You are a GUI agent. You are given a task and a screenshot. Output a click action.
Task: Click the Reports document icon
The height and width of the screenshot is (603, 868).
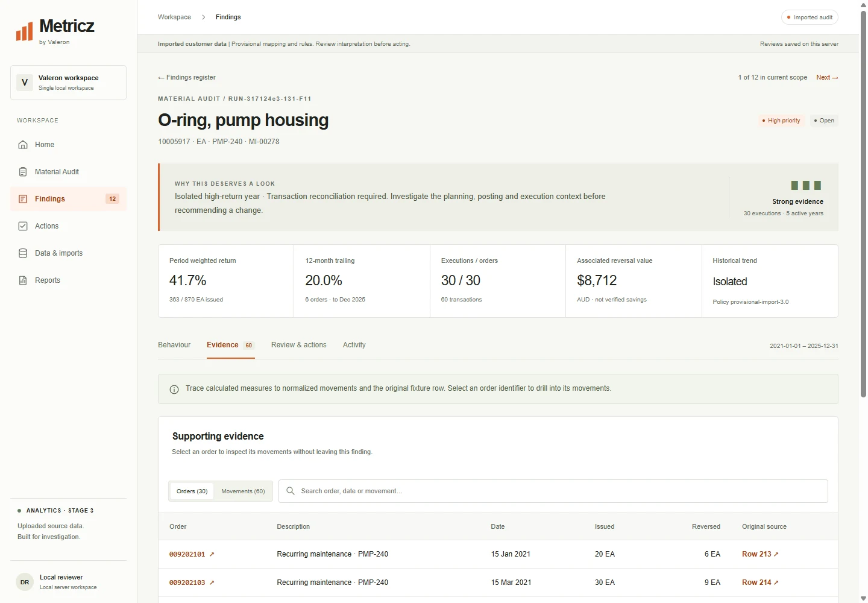point(23,280)
